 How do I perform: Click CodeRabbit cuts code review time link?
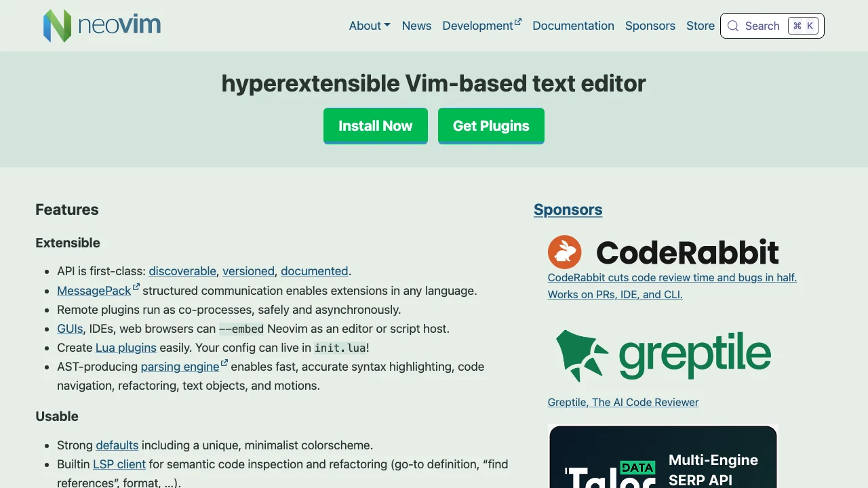click(672, 286)
